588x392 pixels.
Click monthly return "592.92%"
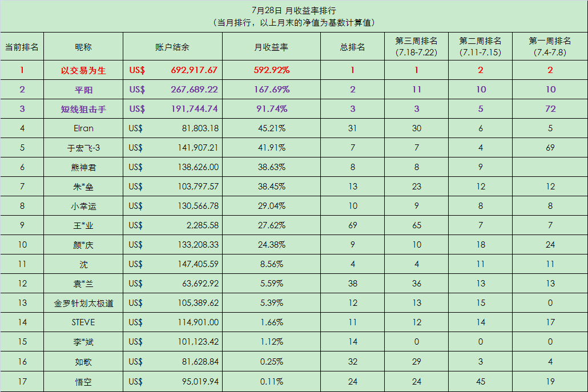click(x=272, y=70)
